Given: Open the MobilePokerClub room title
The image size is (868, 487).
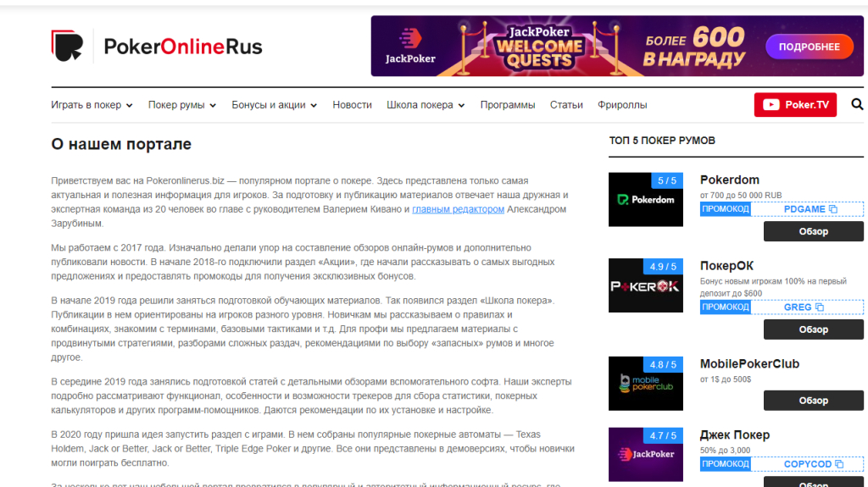Looking at the screenshot, I should point(749,363).
